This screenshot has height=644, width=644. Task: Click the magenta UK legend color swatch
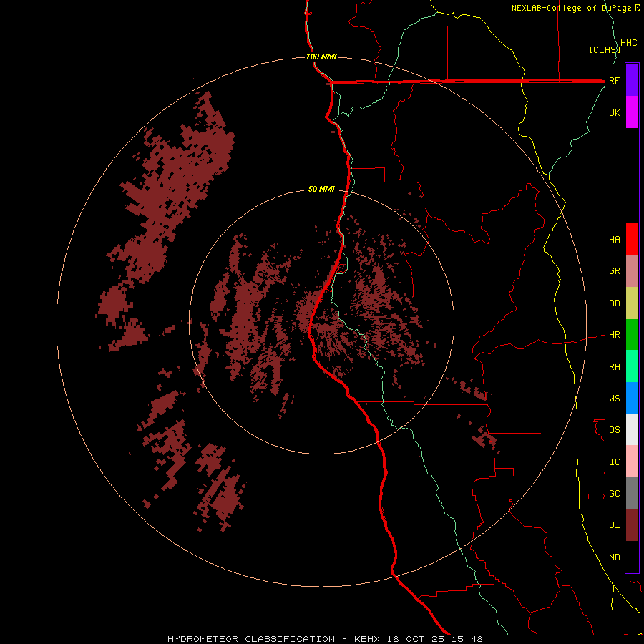tap(632, 112)
